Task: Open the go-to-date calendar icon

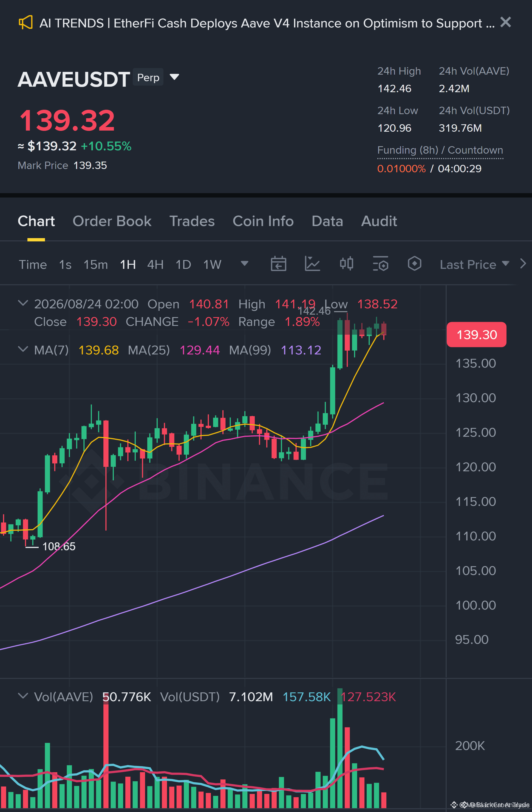Action: [278, 264]
